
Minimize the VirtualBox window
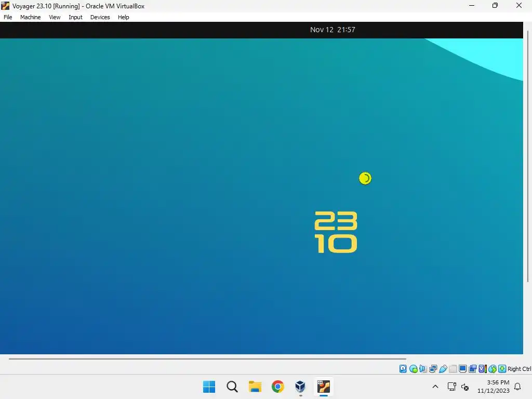point(472,5)
